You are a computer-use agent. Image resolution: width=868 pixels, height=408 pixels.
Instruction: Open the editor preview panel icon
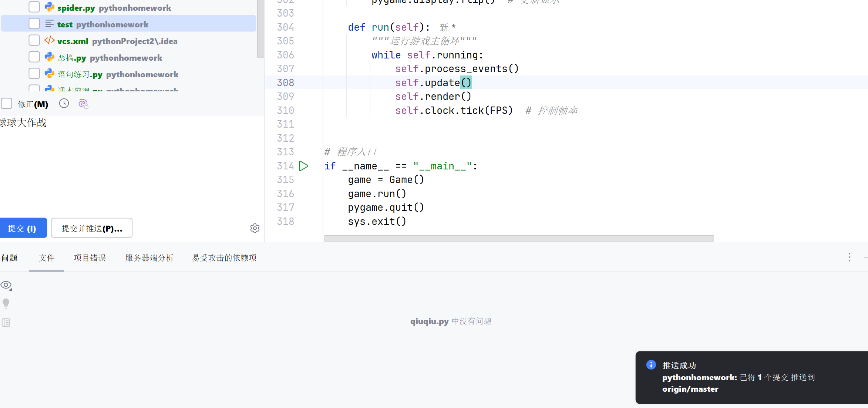6,323
